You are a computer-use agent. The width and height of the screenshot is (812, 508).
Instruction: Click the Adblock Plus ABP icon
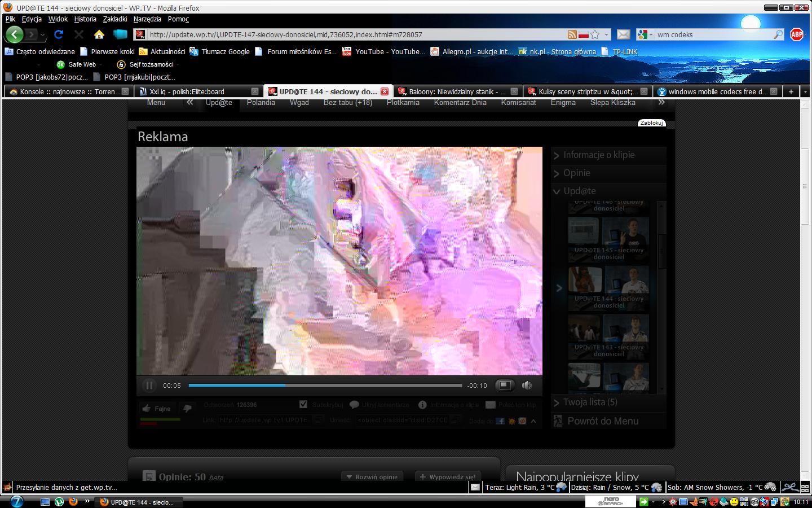click(796, 34)
